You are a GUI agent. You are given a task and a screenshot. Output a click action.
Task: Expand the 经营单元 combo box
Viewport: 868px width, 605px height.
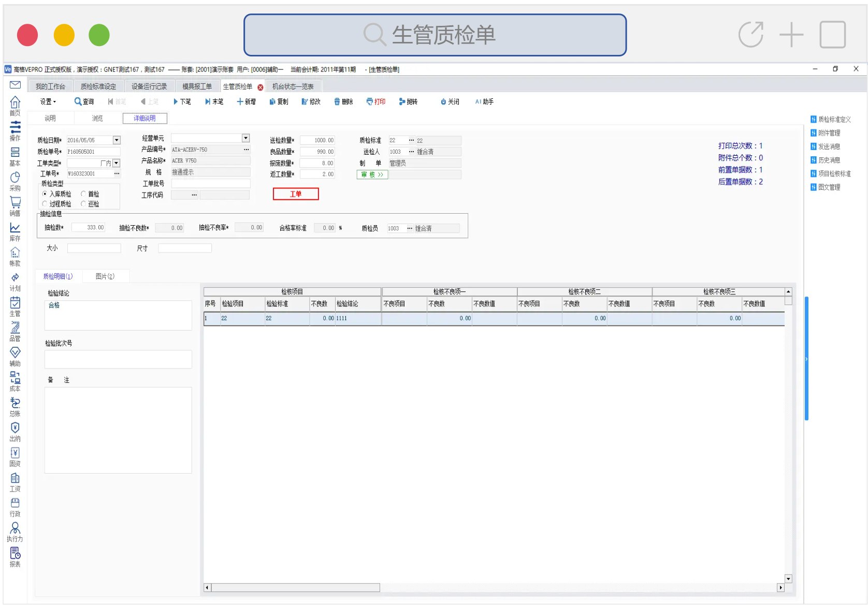coord(245,138)
